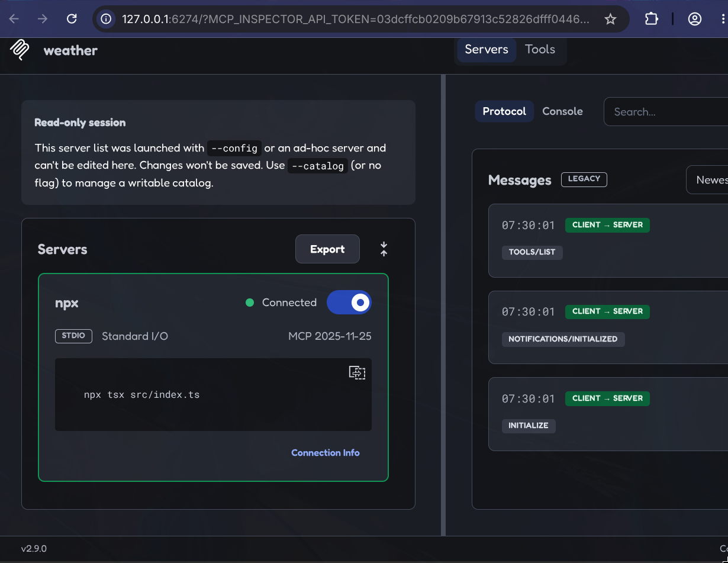
Task: Click the weather app title
Action: click(x=70, y=51)
